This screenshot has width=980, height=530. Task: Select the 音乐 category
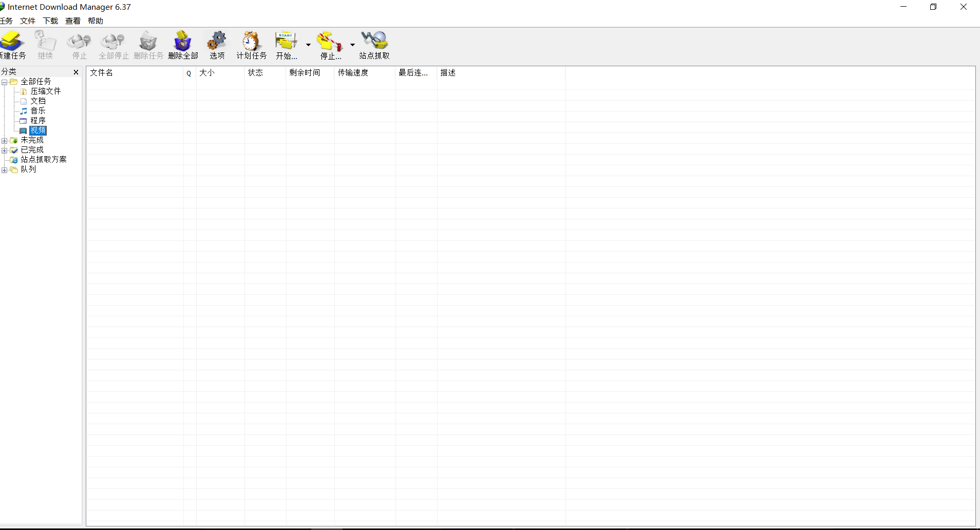[38, 111]
